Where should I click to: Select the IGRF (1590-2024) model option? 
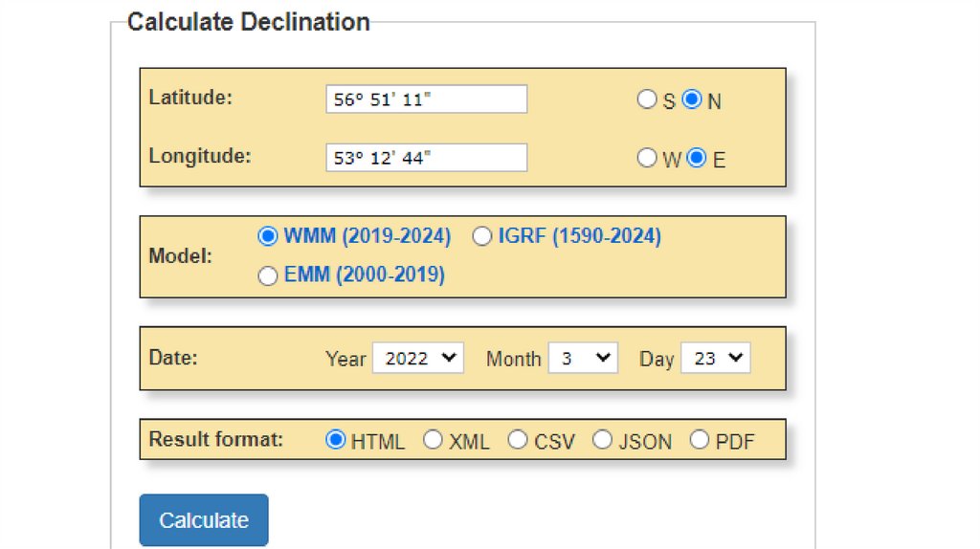[482, 235]
